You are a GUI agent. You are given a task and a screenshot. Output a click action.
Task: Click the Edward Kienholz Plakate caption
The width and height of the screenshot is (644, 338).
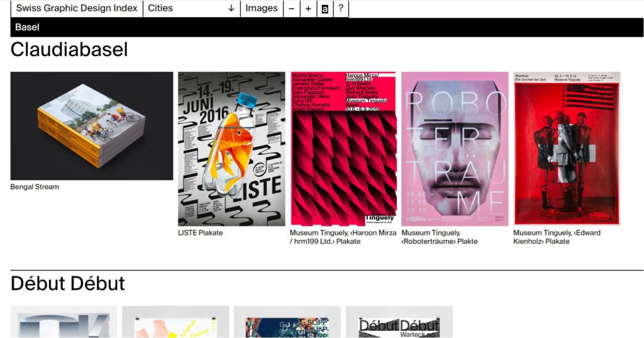click(557, 237)
